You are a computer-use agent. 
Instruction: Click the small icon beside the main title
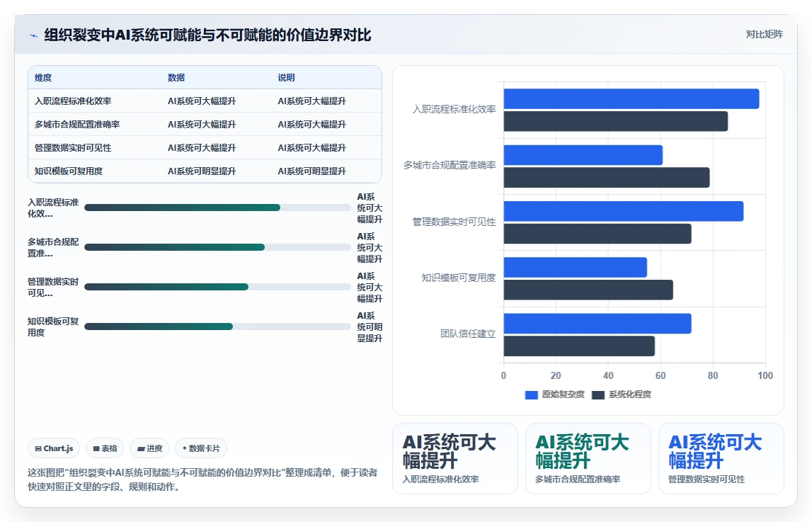[34, 35]
